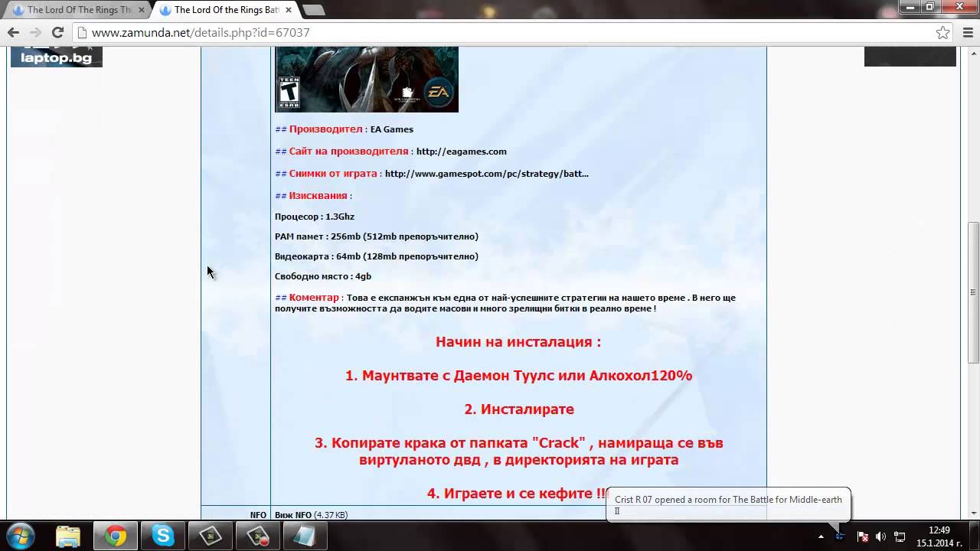980x551 pixels.
Task: Click the dark banner at the page's right
Action: pyautogui.click(x=910, y=56)
